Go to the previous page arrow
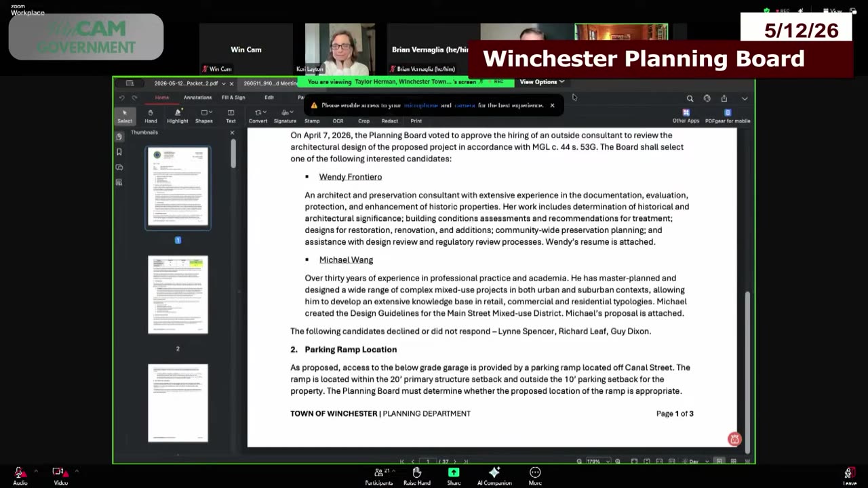Screen dimensions: 868x488 (x=412, y=461)
